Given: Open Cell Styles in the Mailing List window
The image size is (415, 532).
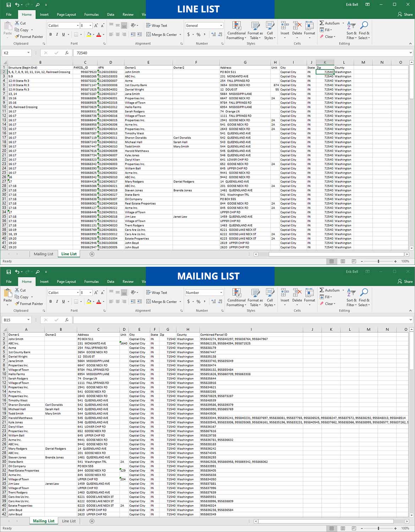Looking at the screenshot, I should [270, 298].
